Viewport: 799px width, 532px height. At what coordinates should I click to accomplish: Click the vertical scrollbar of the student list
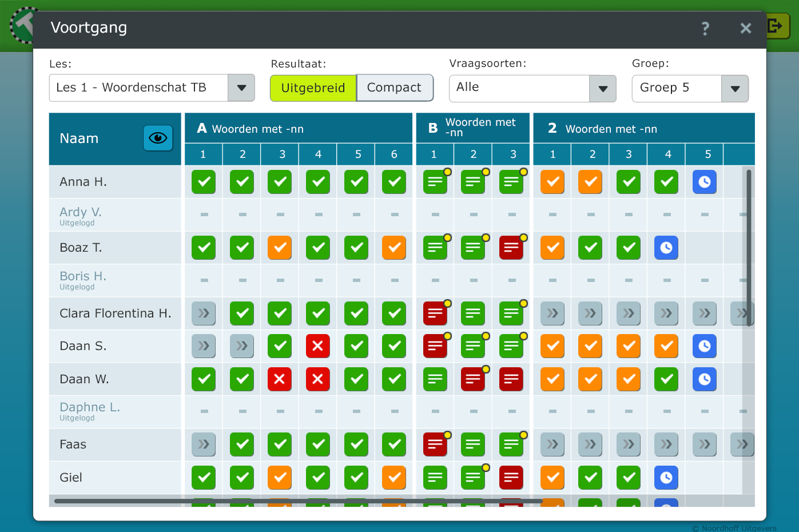[749, 247]
